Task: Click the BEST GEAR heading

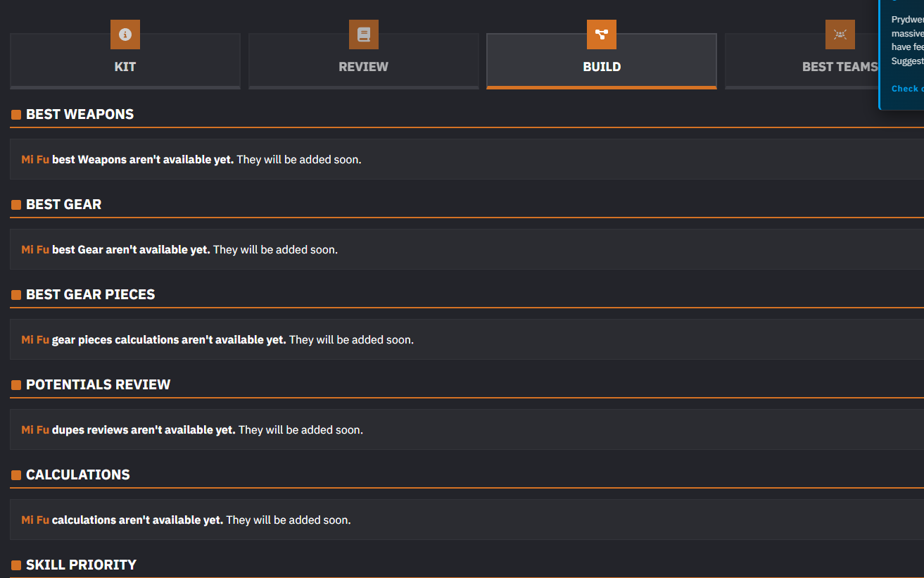Action: coord(63,204)
